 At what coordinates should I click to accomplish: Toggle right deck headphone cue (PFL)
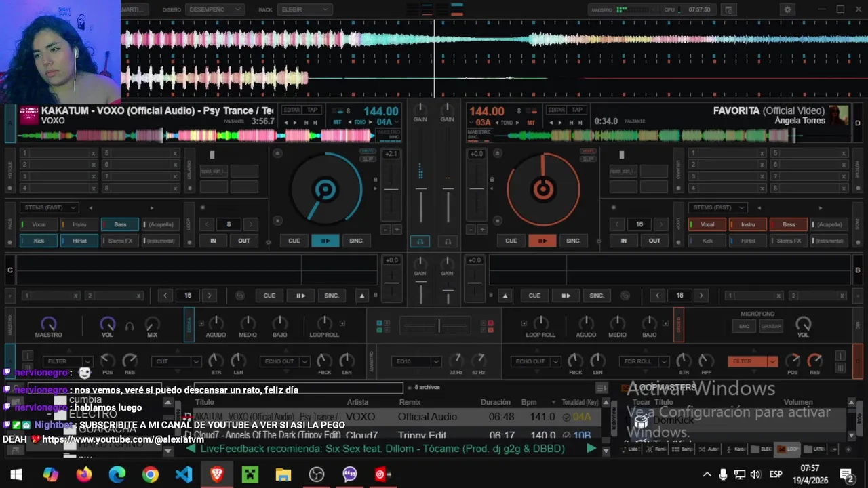tap(447, 241)
